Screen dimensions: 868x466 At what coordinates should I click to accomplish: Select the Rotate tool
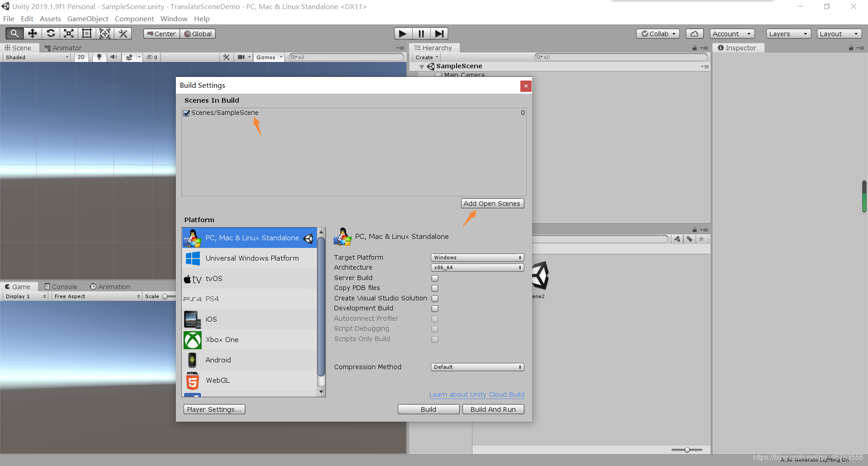point(51,33)
